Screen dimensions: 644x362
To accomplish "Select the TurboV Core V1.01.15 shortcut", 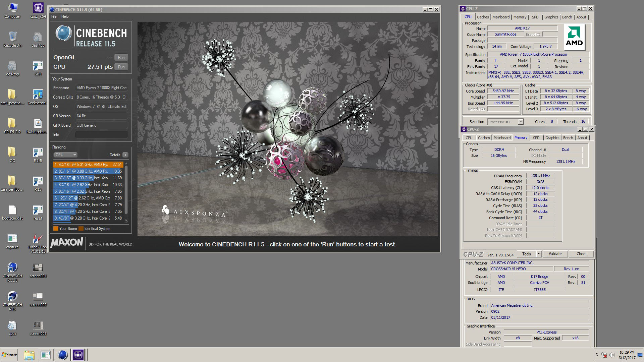I will [38, 243].
